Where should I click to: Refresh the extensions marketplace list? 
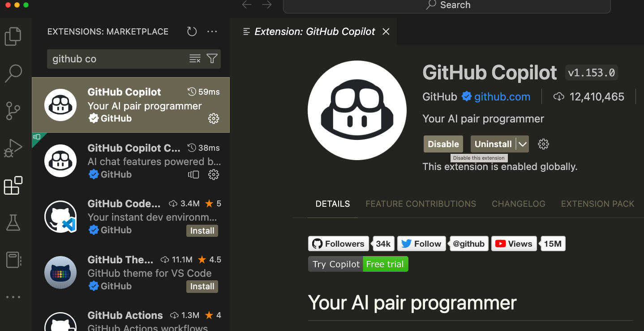[x=192, y=31]
